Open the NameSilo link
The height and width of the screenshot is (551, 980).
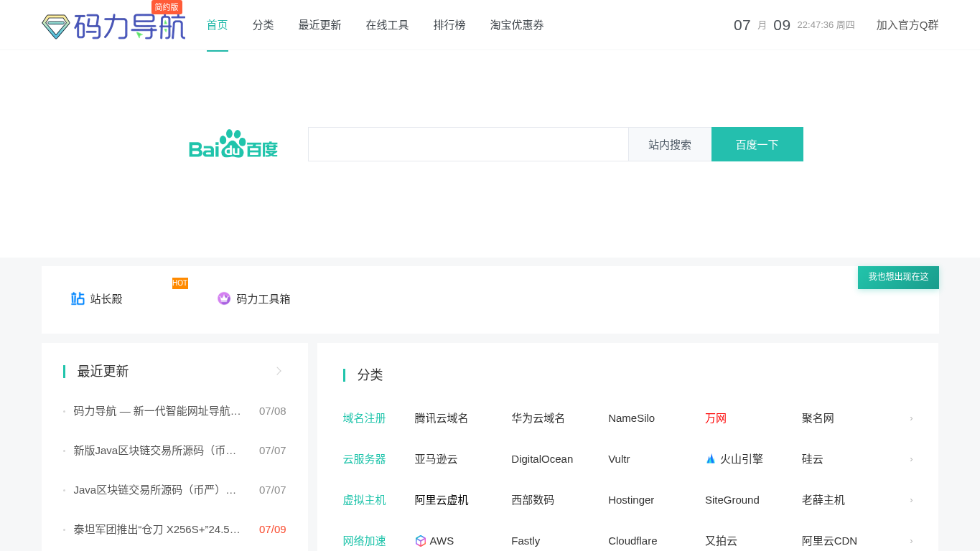click(x=632, y=418)
